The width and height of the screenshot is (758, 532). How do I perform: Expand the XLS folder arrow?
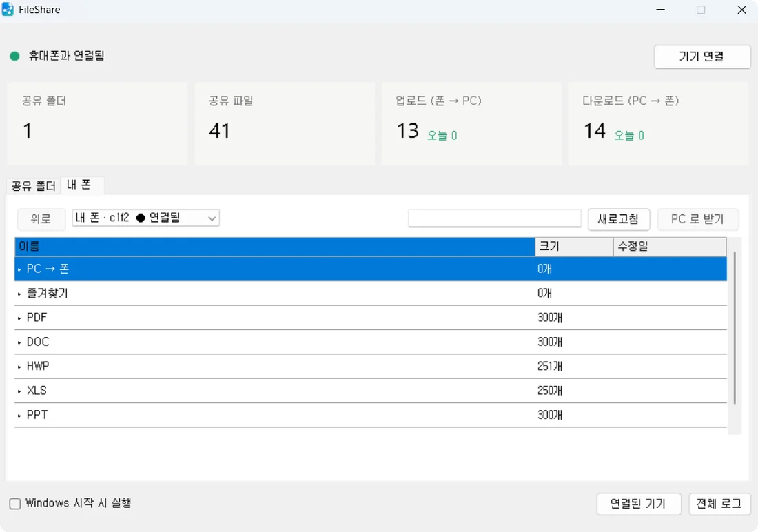(19, 391)
